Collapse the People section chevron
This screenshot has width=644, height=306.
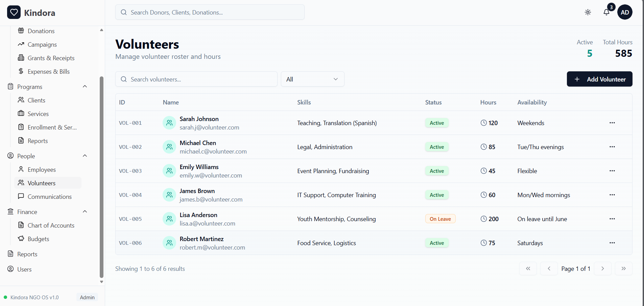pos(85,156)
